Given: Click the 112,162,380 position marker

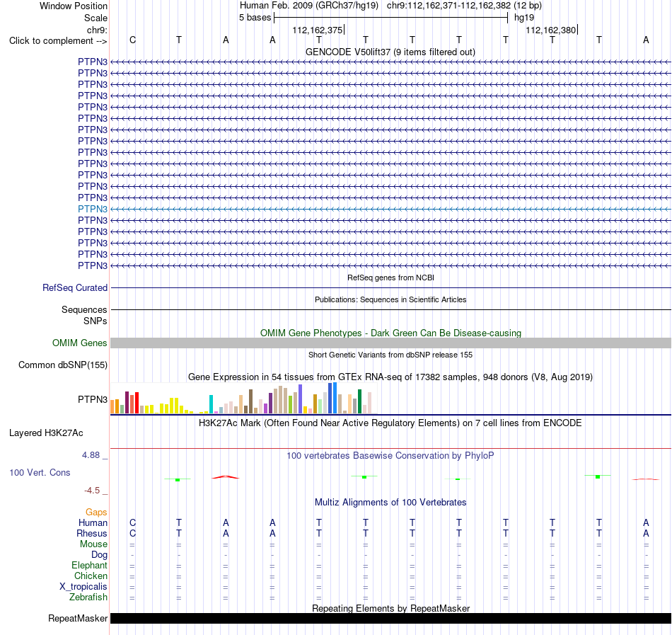Looking at the screenshot, I should (551, 30).
